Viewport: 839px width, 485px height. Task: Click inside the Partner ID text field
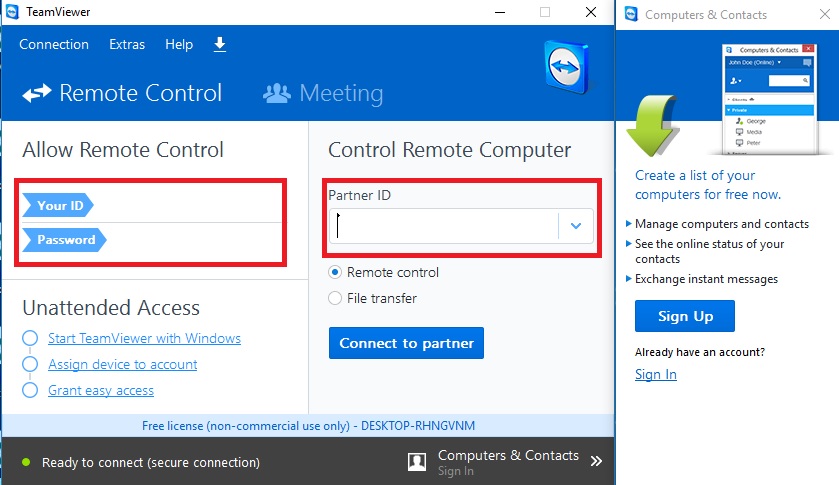[x=444, y=226]
